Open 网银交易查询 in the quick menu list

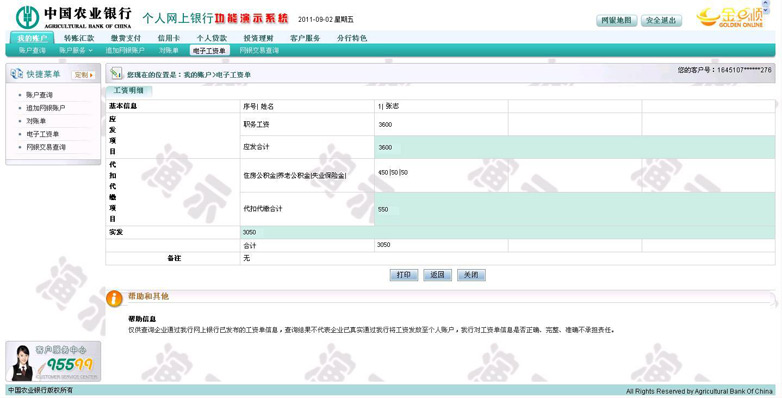pyautogui.click(x=46, y=147)
